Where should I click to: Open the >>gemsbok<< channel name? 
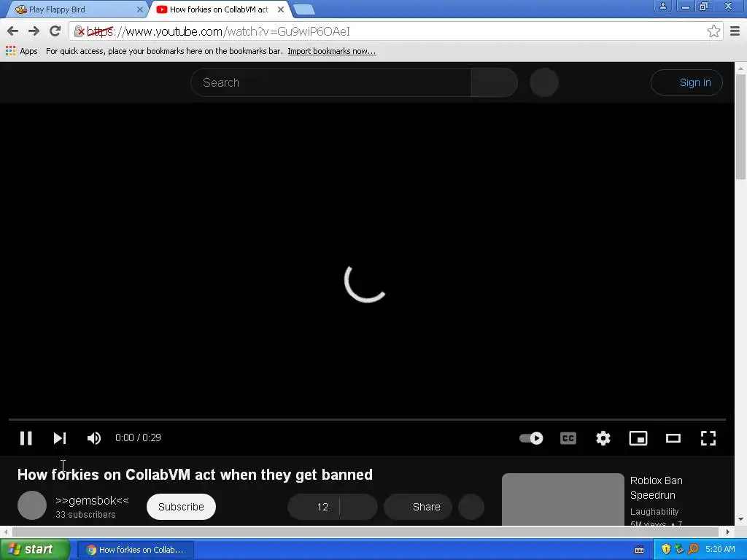pos(92,500)
